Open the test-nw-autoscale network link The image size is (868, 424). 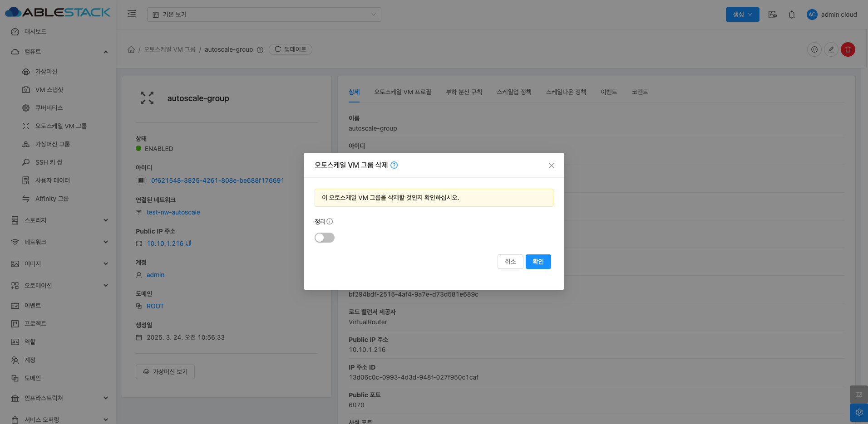(x=173, y=212)
